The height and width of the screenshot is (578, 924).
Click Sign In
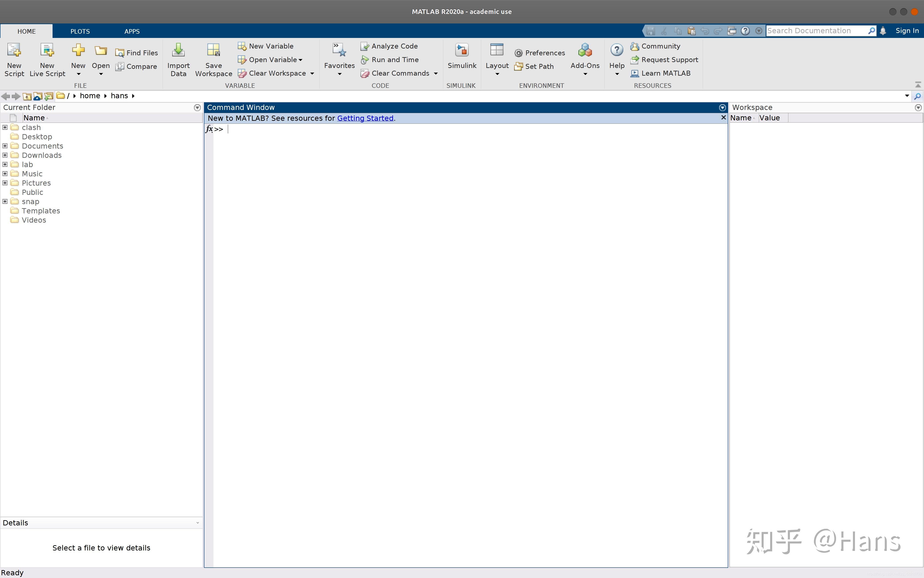click(x=907, y=30)
